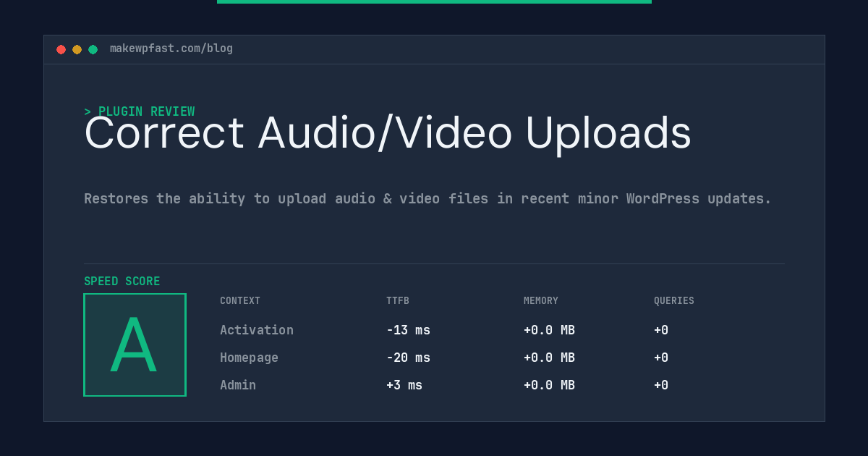Click the TTFB column header
This screenshot has width=868, height=456.
pyautogui.click(x=398, y=301)
